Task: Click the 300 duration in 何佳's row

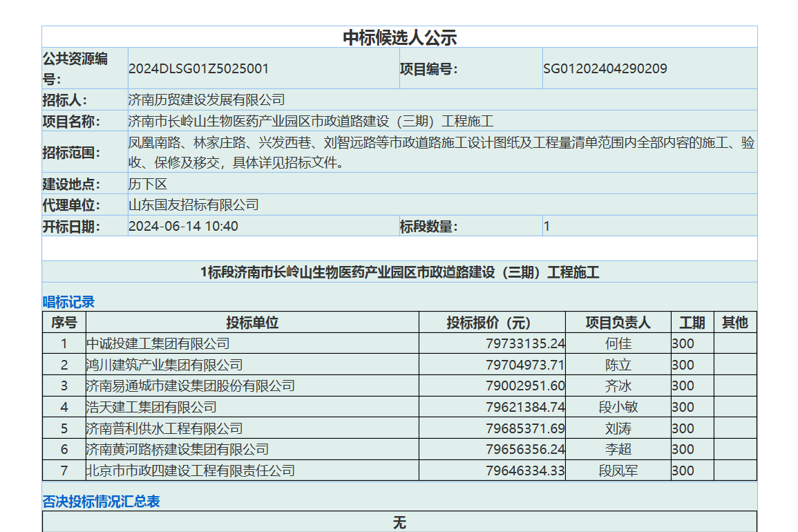Action: [x=683, y=343]
